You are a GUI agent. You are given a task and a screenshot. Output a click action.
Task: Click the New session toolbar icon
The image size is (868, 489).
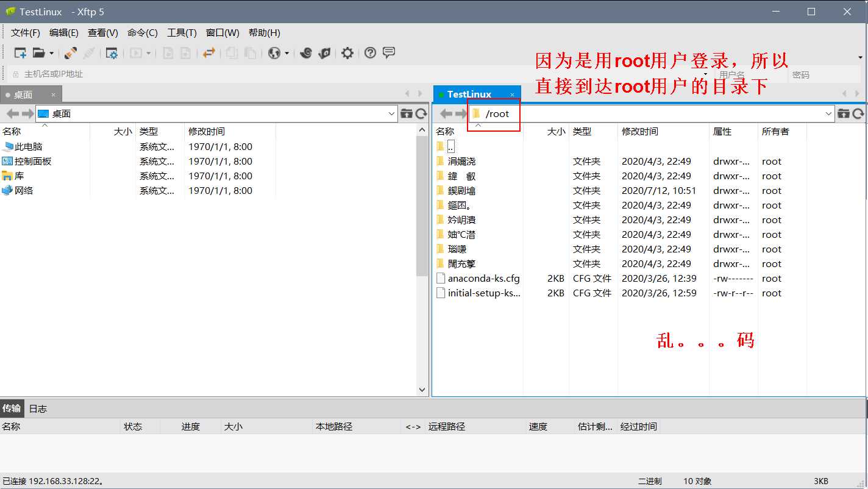20,53
